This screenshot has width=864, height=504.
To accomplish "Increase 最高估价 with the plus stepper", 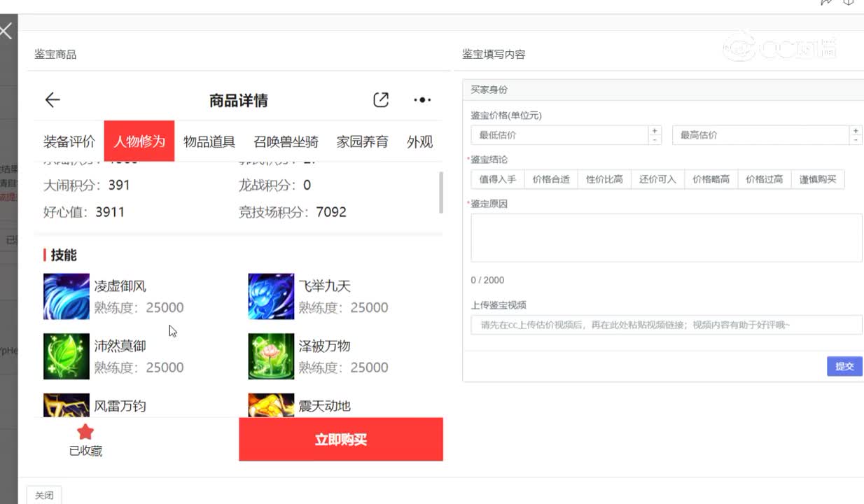I will [855, 130].
